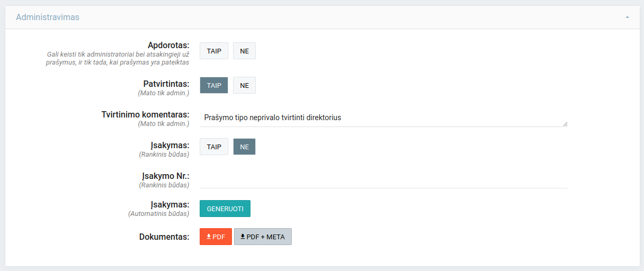Focus the Tvirtinimo komentaras text area
The width and height of the screenshot is (644, 271).
(381, 118)
